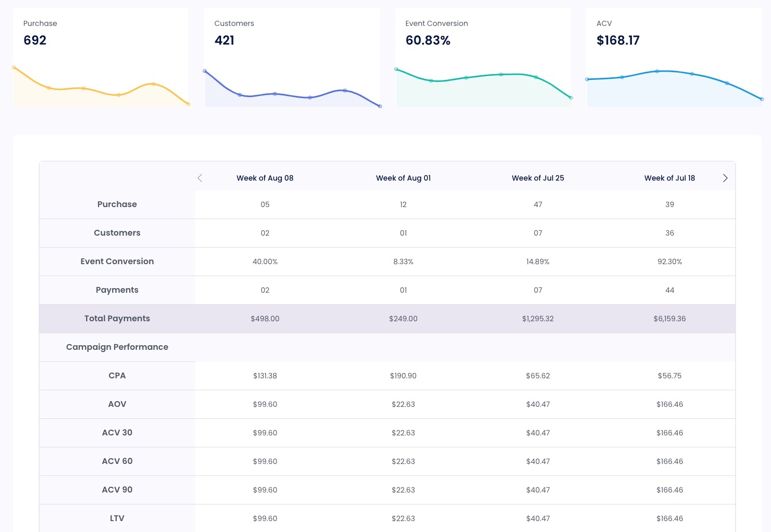Open the Purchase 692 summary card
The height and width of the screenshot is (532, 771).
101,58
